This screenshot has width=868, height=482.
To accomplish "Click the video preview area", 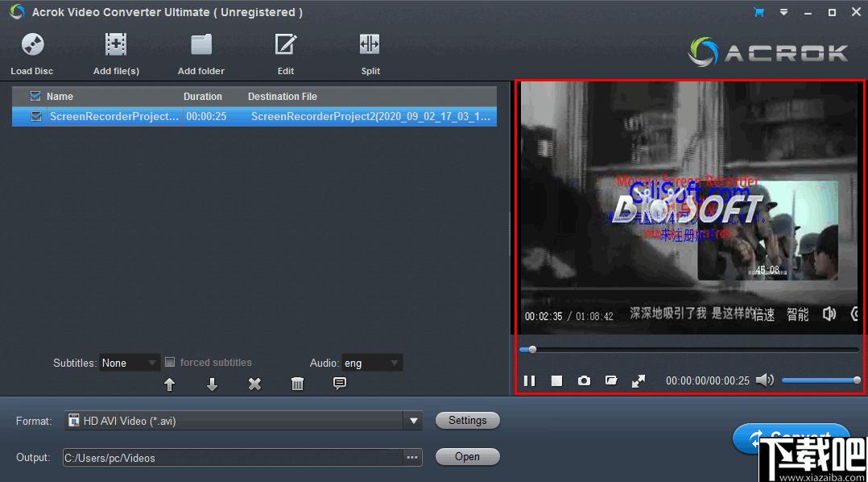I will 688,208.
